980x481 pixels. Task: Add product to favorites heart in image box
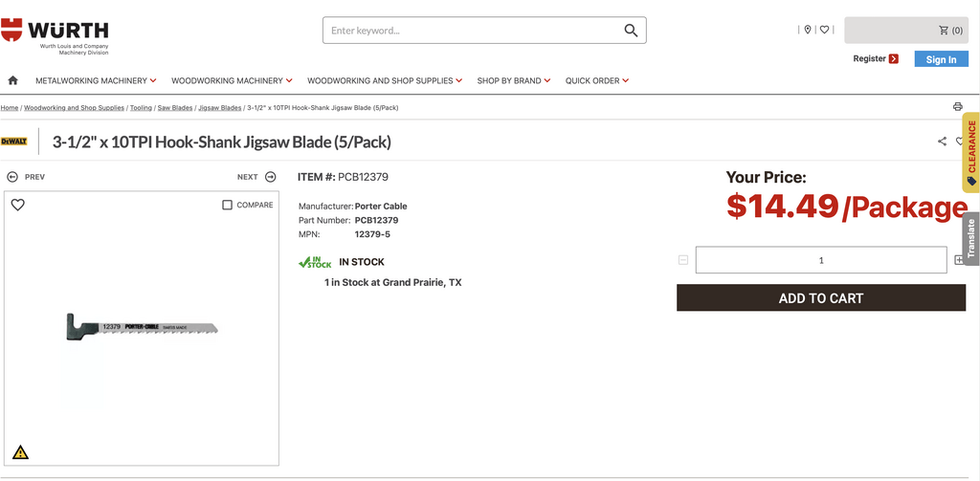pos(18,205)
